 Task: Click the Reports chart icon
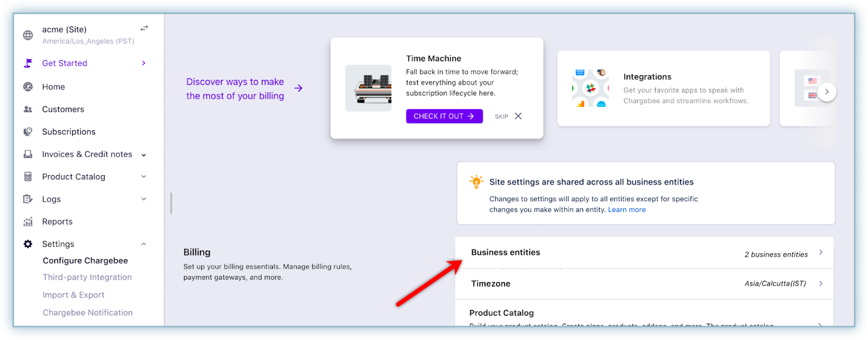coord(28,222)
